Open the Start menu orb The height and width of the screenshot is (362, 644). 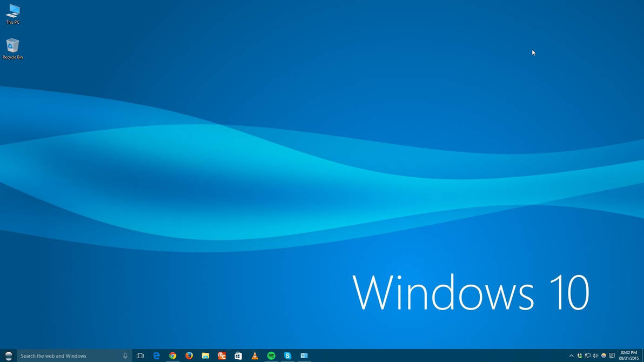click(x=8, y=356)
